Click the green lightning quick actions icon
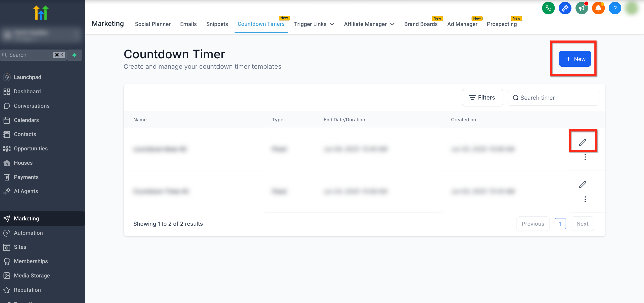Viewport: 644px width, 303px height. pyautogui.click(x=74, y=55)
